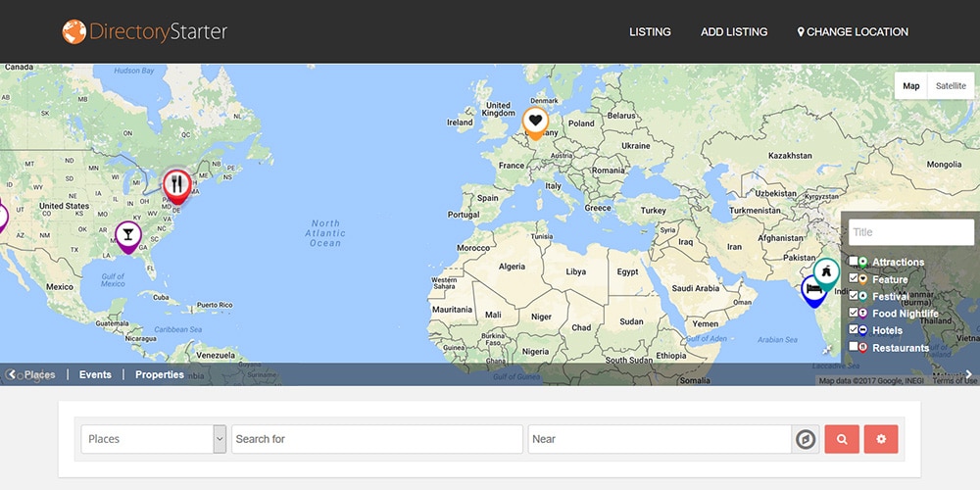
Task: Open advanced search with the gear button
Action: pyautogui.click(x=881, y=439)
